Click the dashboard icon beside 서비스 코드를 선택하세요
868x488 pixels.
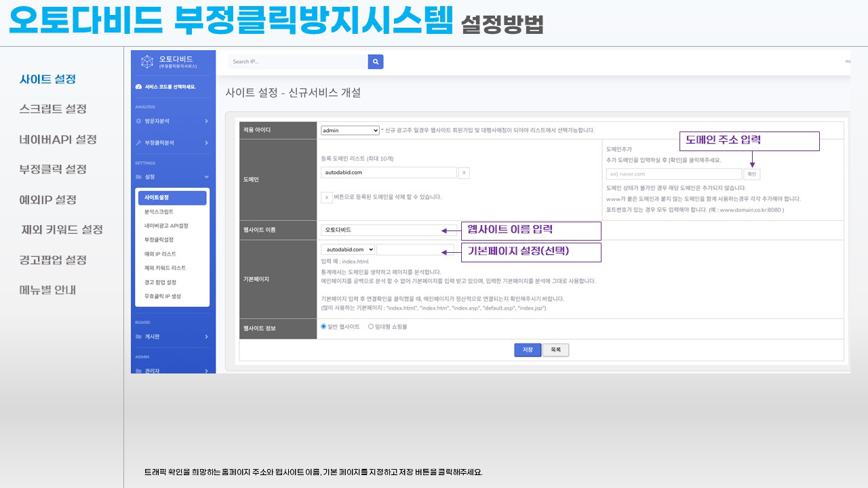[139, 87]
